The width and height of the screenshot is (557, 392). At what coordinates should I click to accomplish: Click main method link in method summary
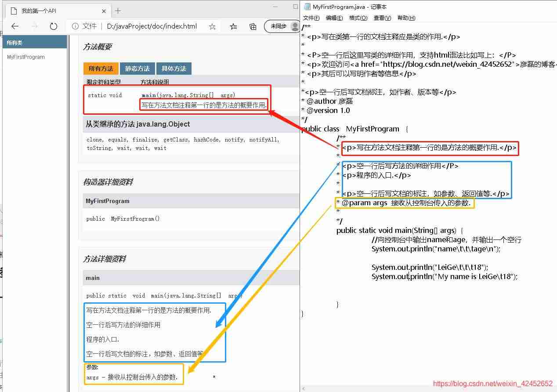point(149,95)
